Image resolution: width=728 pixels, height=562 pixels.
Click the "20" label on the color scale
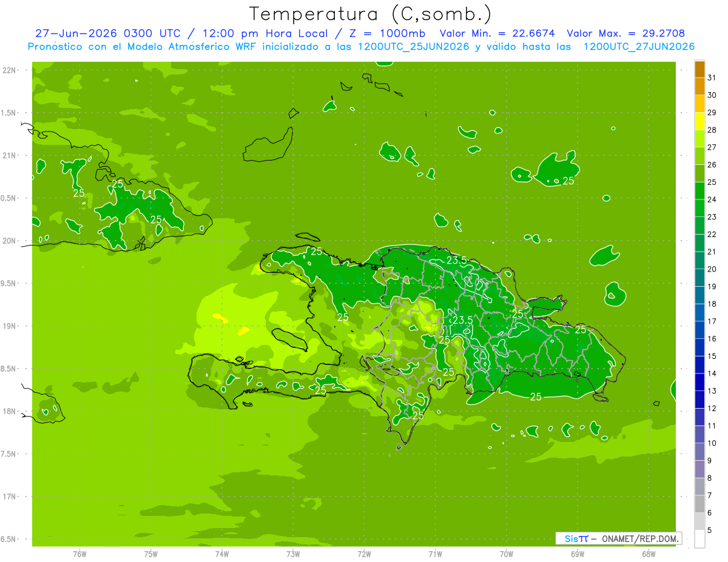[712, 269]
